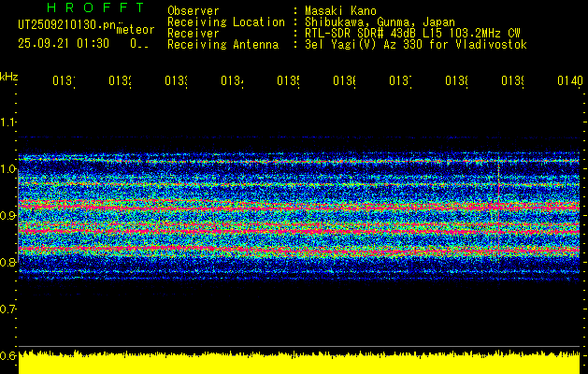
Task: Click the first time marker on the time axis
Action: [63, 81]
